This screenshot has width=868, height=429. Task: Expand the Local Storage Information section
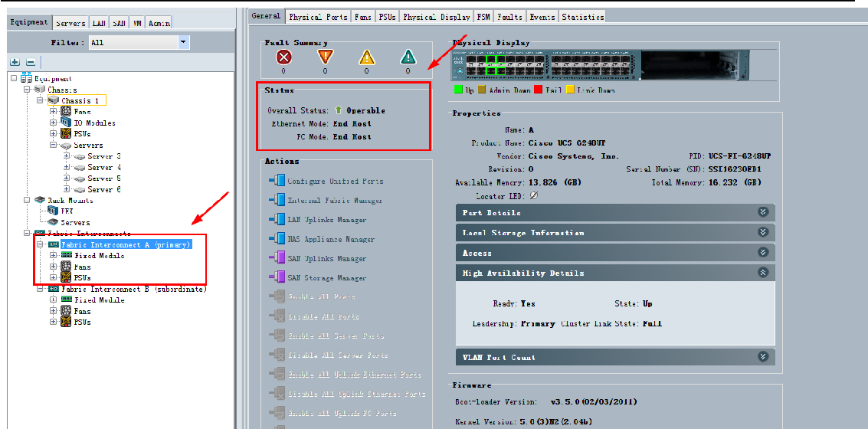[763, 232]
